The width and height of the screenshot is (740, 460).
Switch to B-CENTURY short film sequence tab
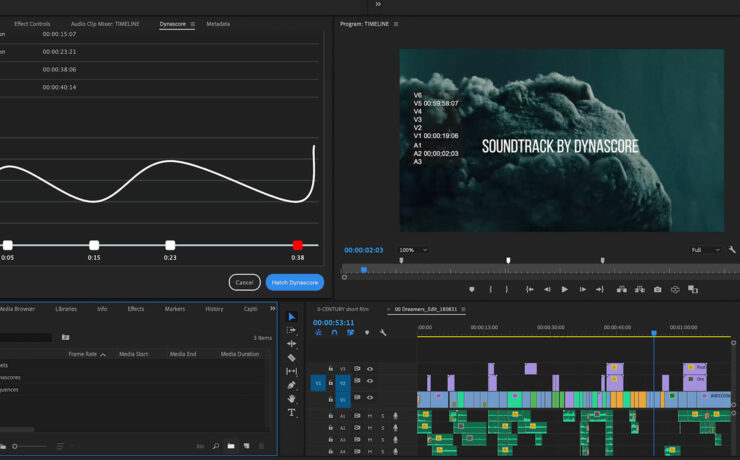tap(343, 309)
